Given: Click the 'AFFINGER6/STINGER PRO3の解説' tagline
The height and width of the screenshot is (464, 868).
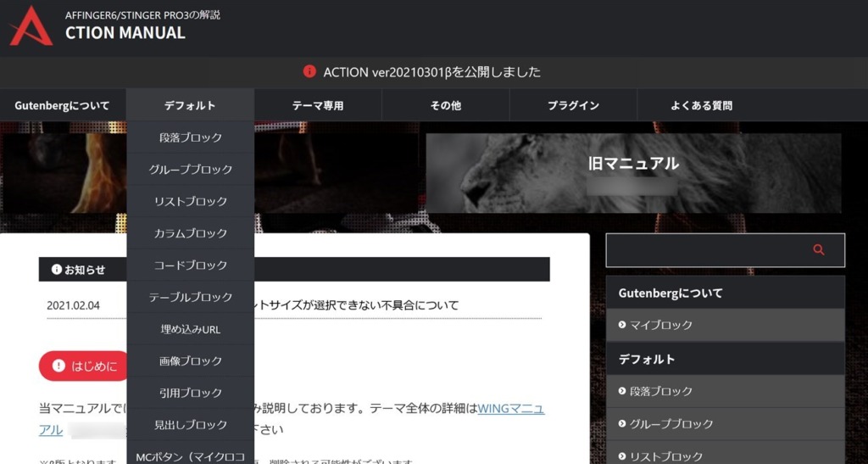Looking at the screenshot, I should coord(142,15).
